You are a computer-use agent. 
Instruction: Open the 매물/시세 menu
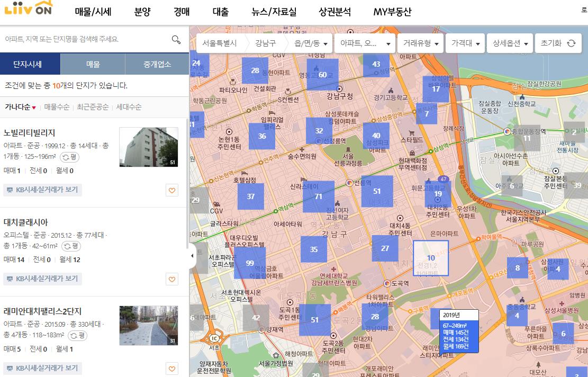(93, 12)
